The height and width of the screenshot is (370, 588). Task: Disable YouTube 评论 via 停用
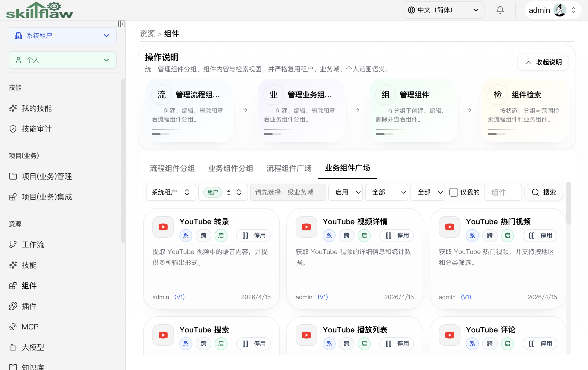[540, 344]
